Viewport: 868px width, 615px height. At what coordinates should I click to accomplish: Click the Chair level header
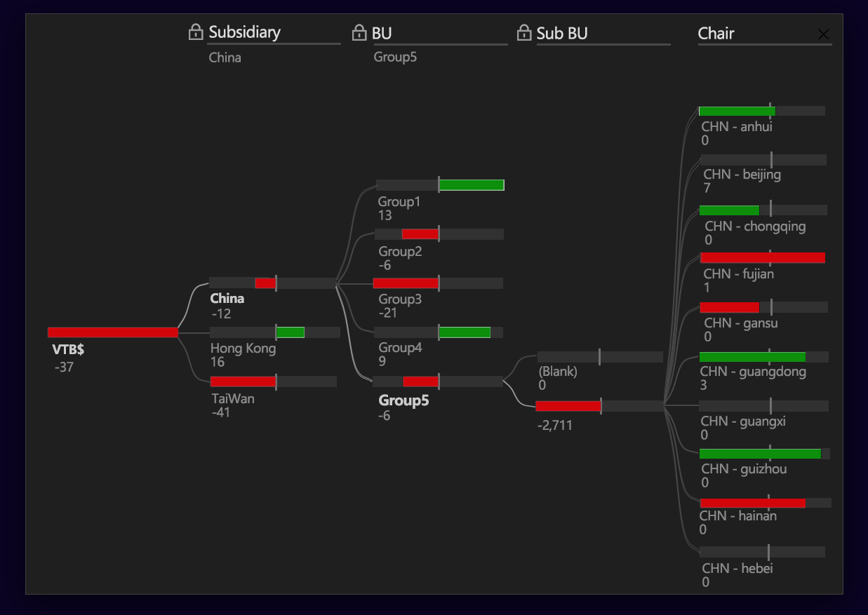716,33
